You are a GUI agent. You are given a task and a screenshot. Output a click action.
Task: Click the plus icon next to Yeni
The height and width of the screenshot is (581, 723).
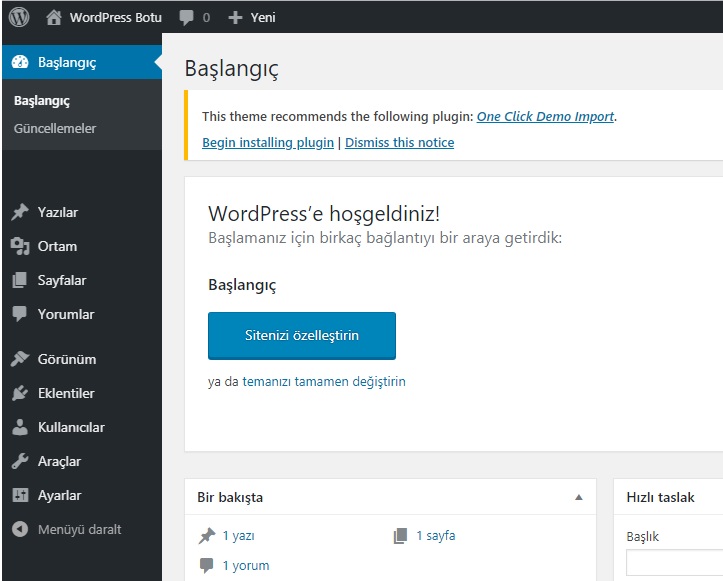(x=235, y=18)
